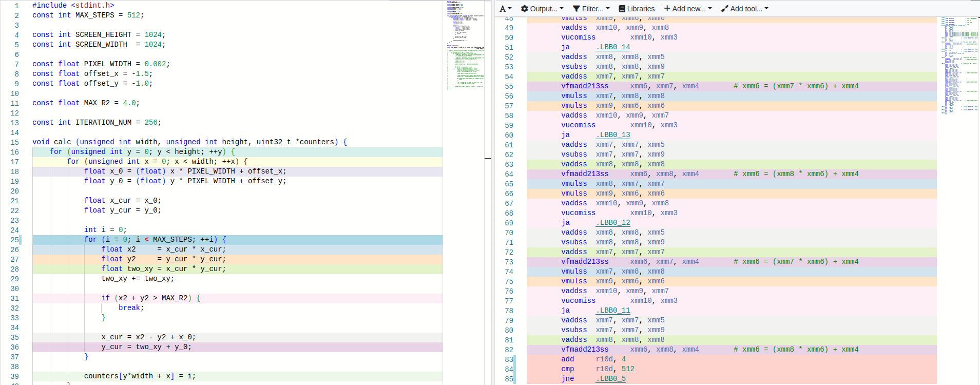
Task: Click the comment on assembly line 64
Action: point(796,174)
